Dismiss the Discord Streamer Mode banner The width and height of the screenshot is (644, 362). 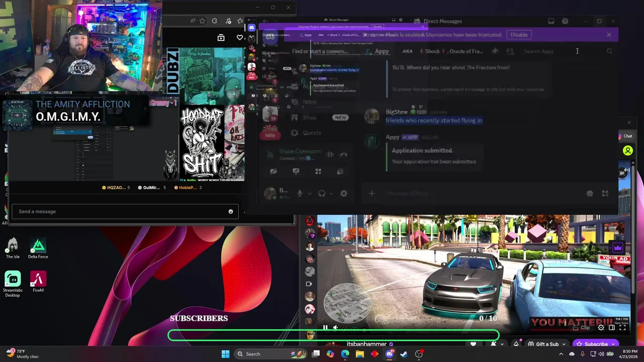point(609,35)
